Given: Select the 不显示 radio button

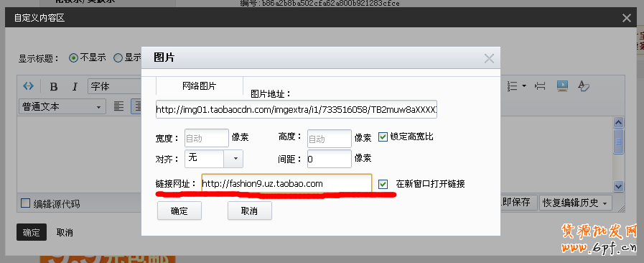Looking at the screenshot, I should (73, 58).
